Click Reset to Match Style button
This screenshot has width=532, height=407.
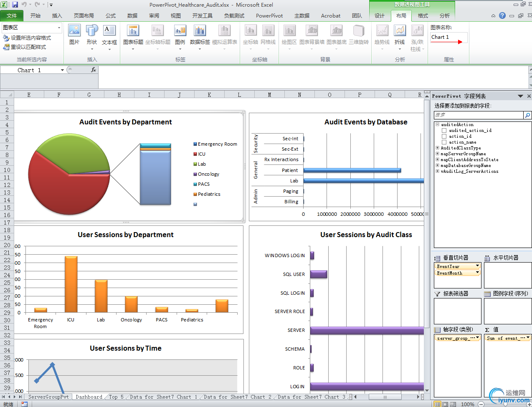(x=25, y=47)
